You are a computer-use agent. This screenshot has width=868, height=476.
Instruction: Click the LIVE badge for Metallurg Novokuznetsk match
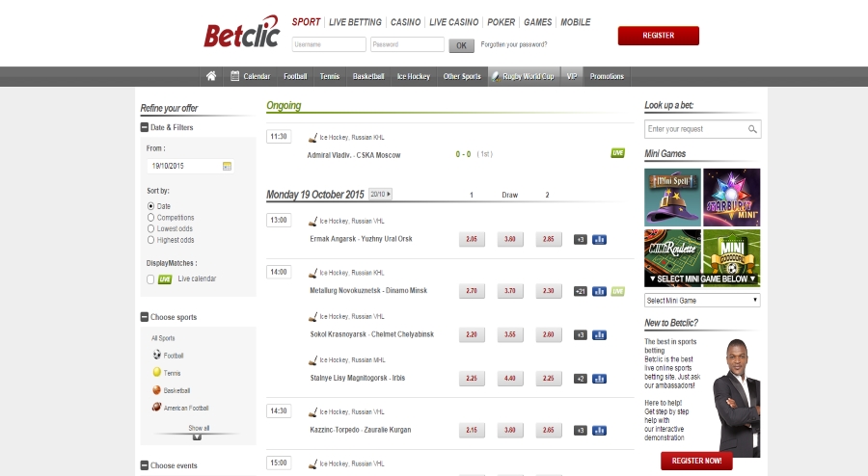tap(618, 291)
